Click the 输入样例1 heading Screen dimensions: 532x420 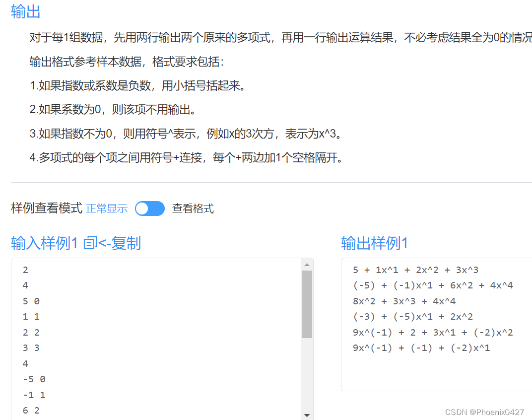[x=45, y=243]
